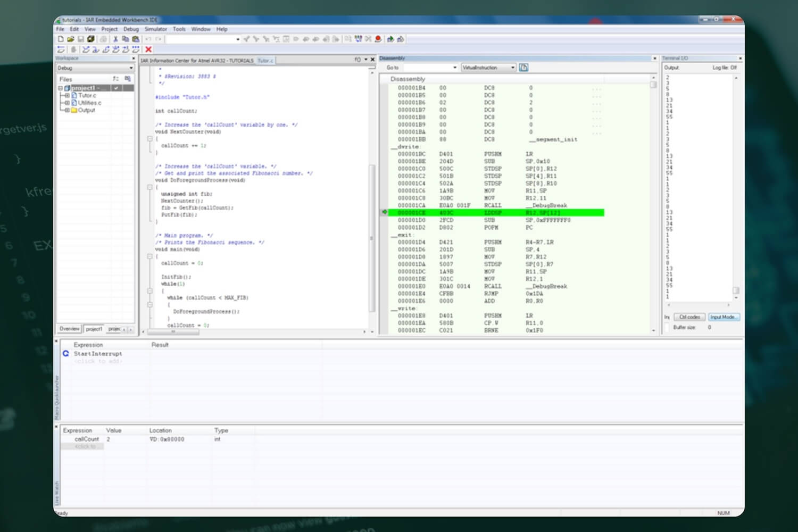Click the red X Stop Debugging icon

click(148, 49)
